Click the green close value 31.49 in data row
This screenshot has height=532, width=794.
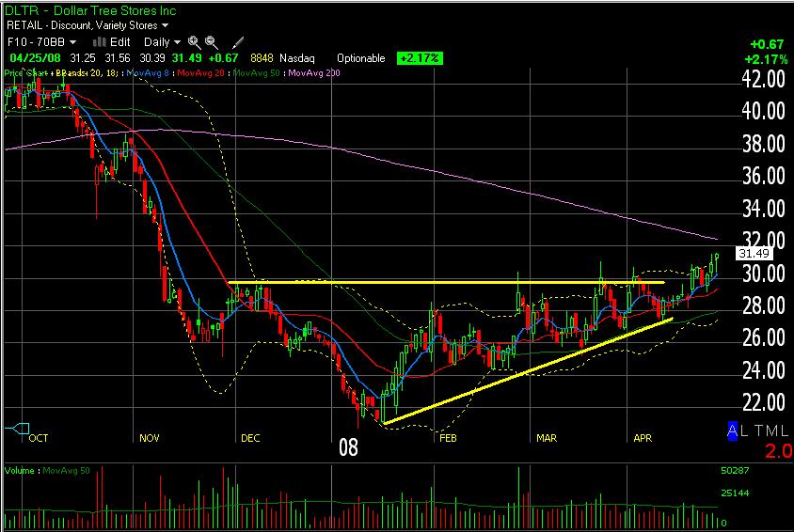pyautogui.click(x=187, y=58)
